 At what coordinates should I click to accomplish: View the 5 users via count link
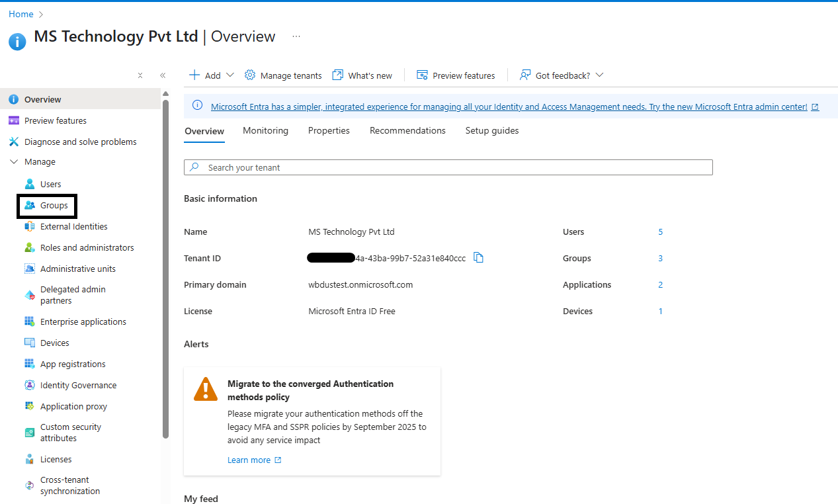(660, 231)
